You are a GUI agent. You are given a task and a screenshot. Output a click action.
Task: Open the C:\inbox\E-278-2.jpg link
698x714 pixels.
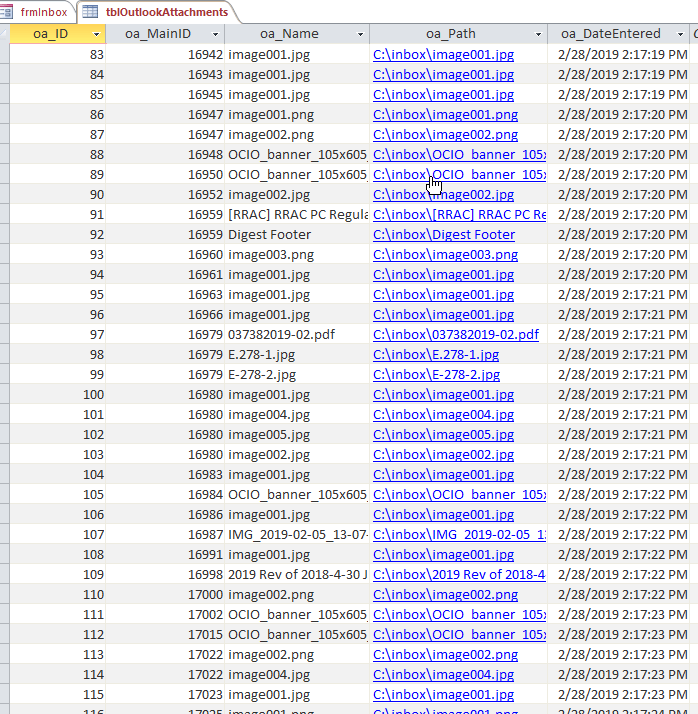436,375
